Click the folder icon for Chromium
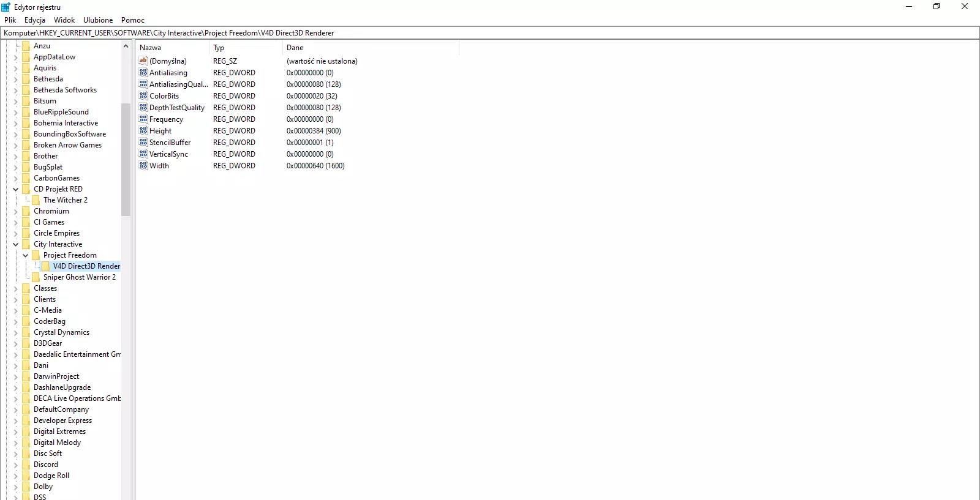The height and width of the screenshot is (500, 980). [26, 211]
